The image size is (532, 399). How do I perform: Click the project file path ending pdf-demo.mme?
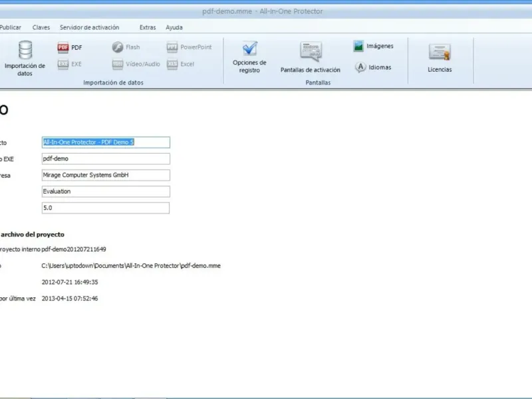pyautogui.click(x=131, y=265)
